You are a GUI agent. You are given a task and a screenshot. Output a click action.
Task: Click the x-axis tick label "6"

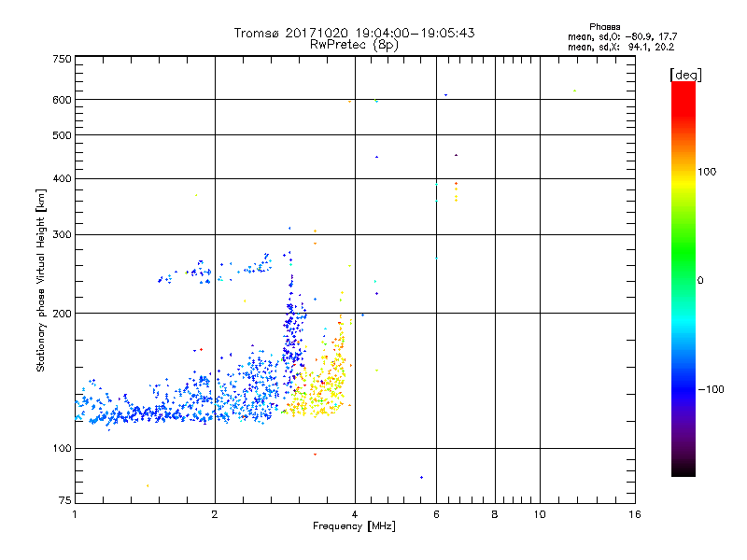pos(436,514)
